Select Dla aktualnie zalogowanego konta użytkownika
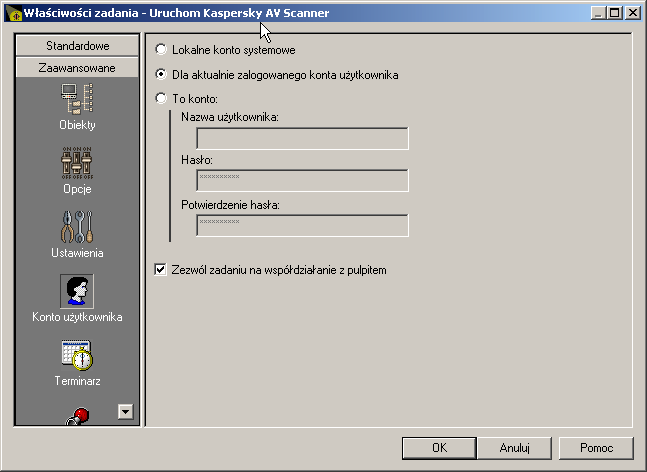The height and width of the screenshot is (472, 647). pos(161,74)
